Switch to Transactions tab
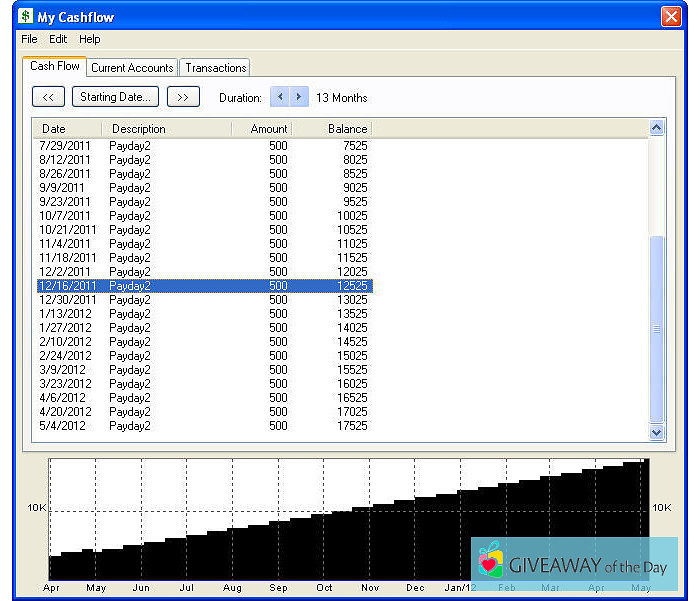 pos(215,68)
